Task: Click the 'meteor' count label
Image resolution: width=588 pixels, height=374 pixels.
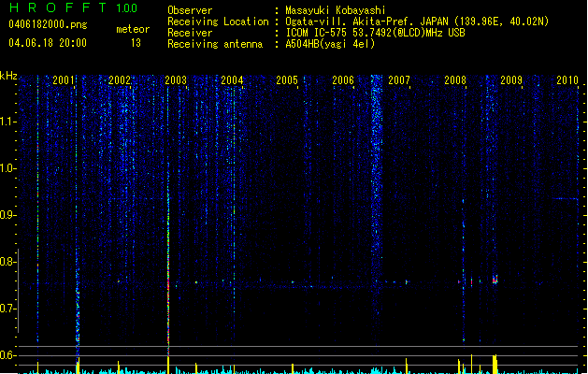Action: [x=133, y=29]
